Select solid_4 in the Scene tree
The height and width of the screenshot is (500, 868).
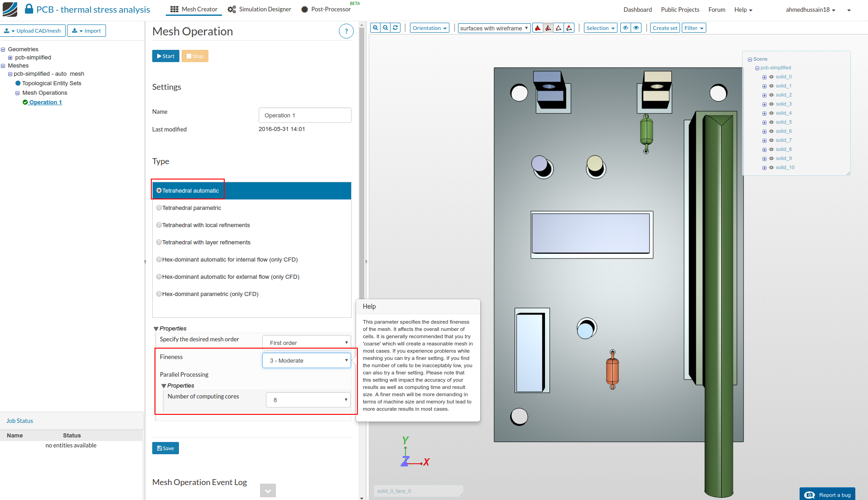click(x=784, y=113)
